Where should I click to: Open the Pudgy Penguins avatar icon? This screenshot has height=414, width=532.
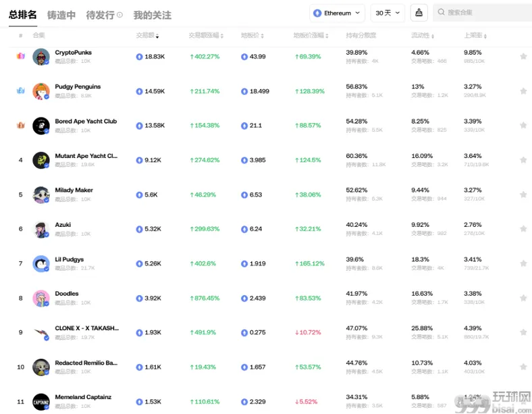(41, 91)
